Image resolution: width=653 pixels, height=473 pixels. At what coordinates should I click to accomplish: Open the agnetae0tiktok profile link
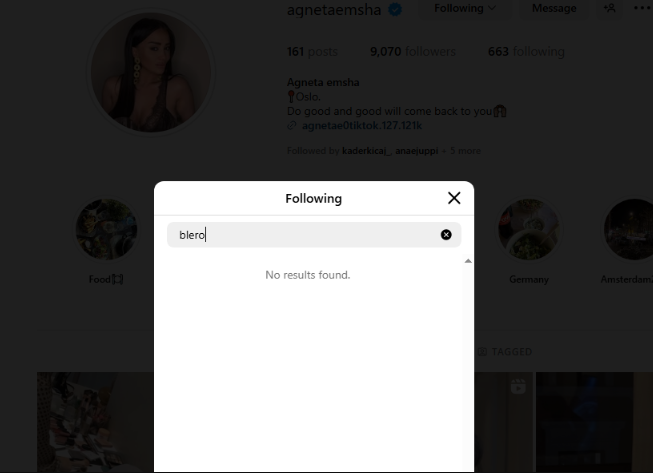361,125
